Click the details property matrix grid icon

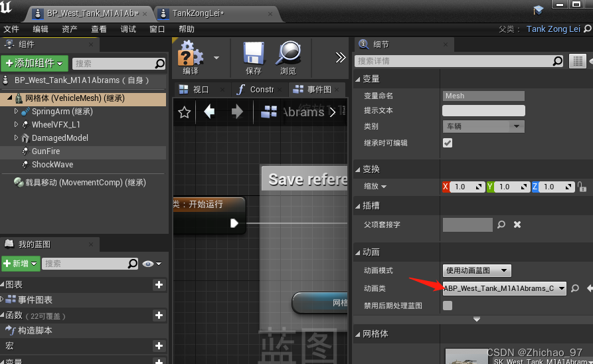tap(578, 61)
